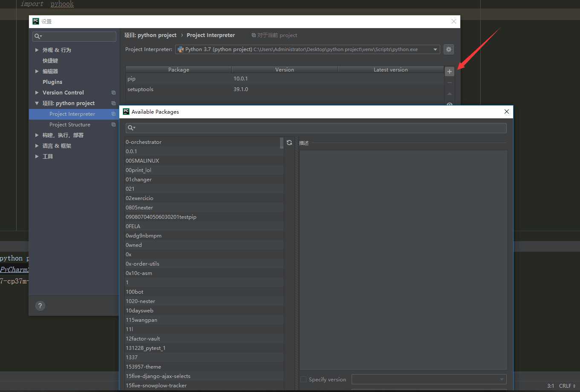Image resolution: width=580 pixels, height=392 pixels.
Task: Reload the Available Packages list with refresh icon
Action: pyautogui.click(x=289, y=143)
